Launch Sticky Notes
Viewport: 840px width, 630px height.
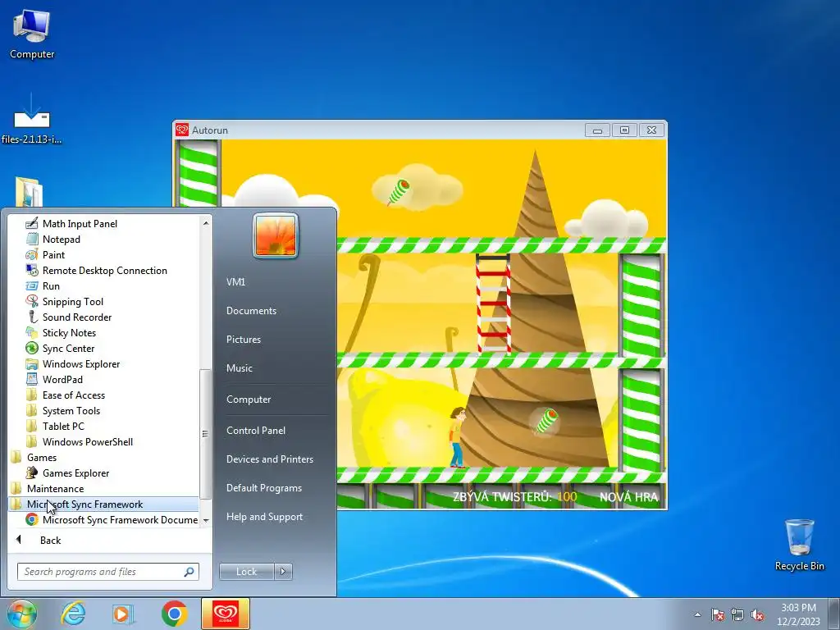[x=69, y=332]
